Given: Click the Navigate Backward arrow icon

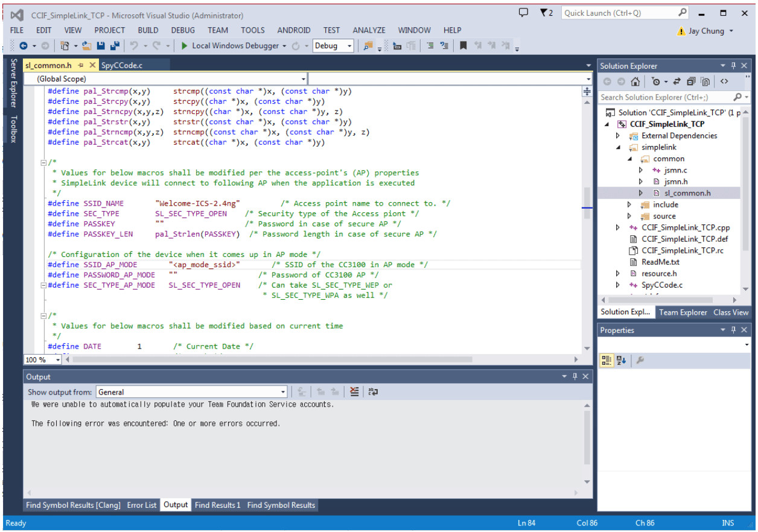Looking at the screenshot, I should coord(24,45).
